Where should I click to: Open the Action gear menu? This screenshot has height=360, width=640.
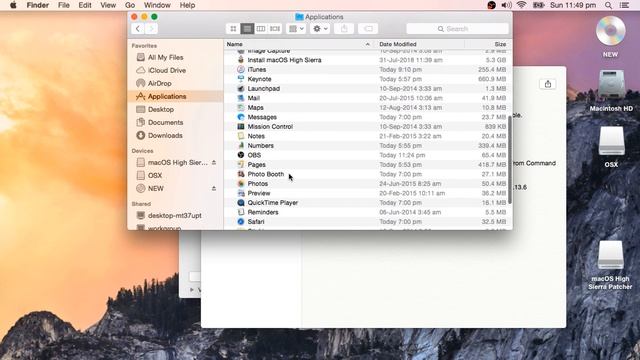click(x=320, y=29)
